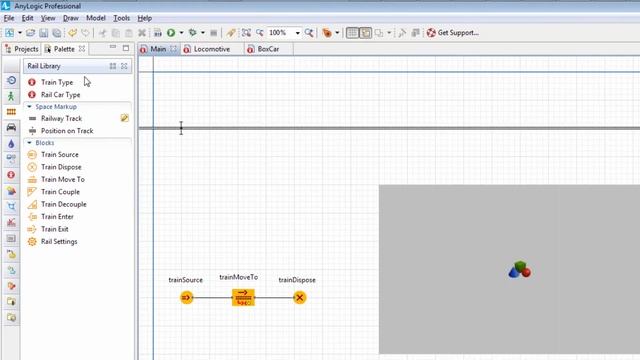Click the Save toolbar icon
The image size is (640, 360).
[x=44, y=33]
